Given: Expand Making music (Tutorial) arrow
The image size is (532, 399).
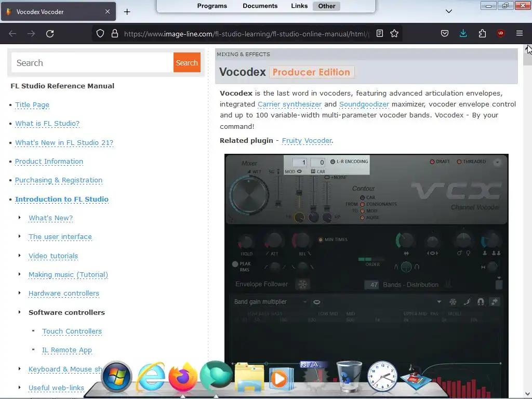Looking at the screenshot, I should pos(20,274).
